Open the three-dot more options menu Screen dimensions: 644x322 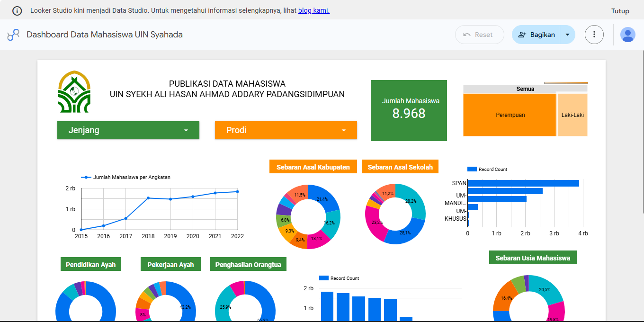[594, 35]
